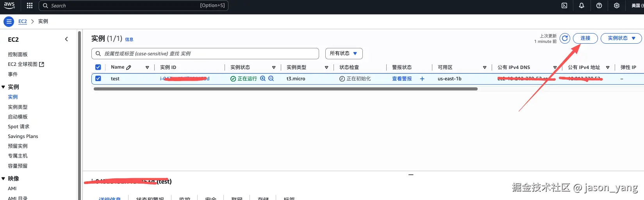Viewport: 644px width, 200px height.
Task: Click the 正在初始化 status check
Action: point(355,79)
